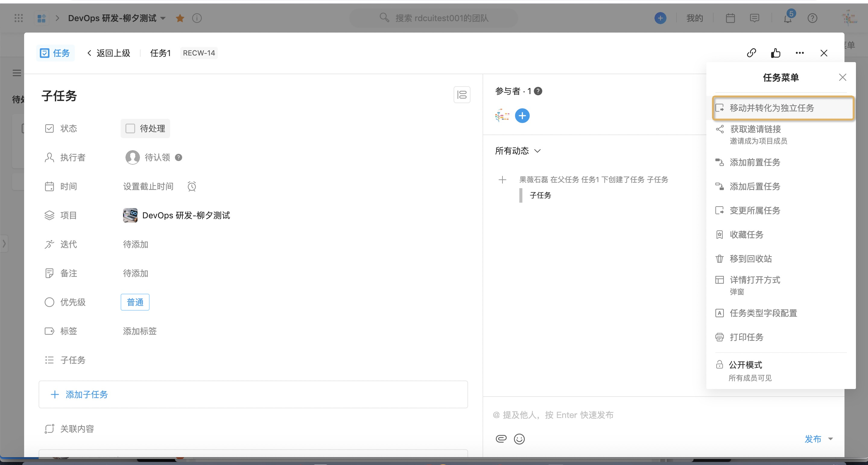868x465 pixels.
Task: Open the 普通 priority selector
Action: pos(135,302)
